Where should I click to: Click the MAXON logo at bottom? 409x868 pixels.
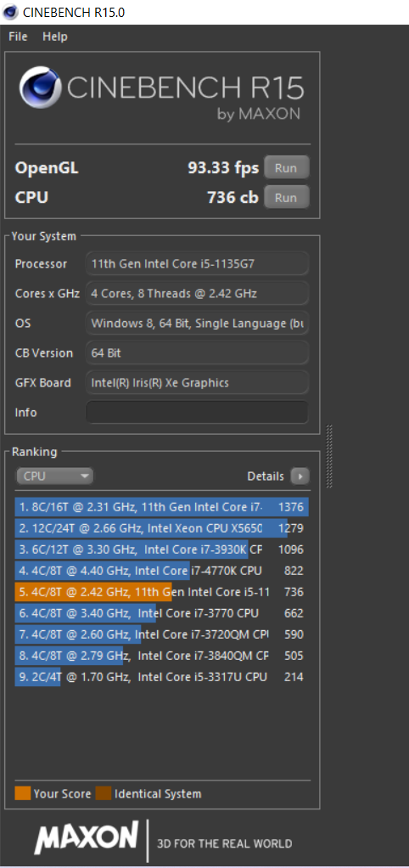coord(87,836)
